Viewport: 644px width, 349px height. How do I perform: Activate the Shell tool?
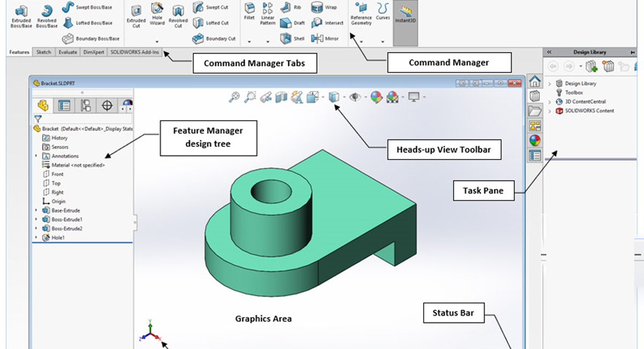pyautogui.click(x=292, y=39)
